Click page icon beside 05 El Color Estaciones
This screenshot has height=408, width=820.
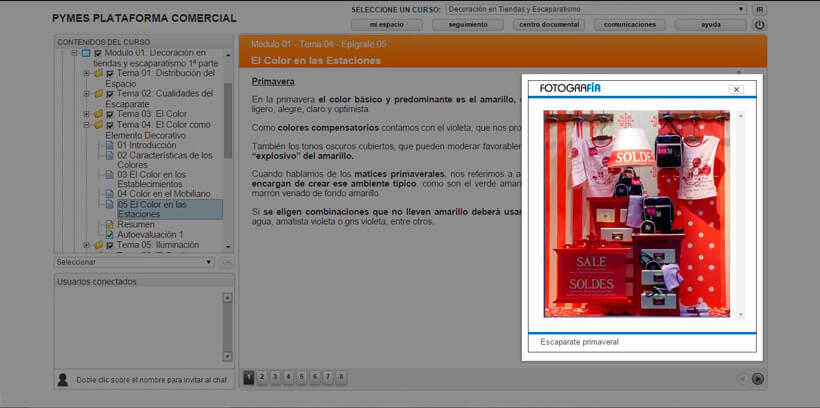(109, 205)
